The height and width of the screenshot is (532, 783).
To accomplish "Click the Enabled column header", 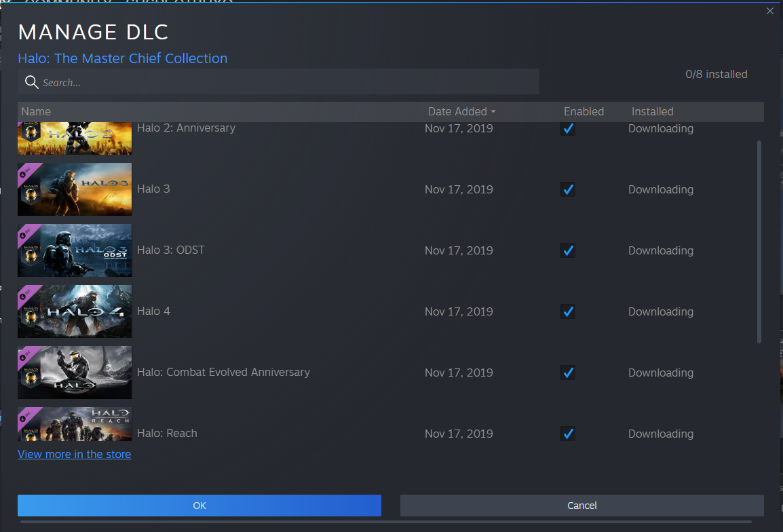I will pyautogui.click(x=584, y=111).
